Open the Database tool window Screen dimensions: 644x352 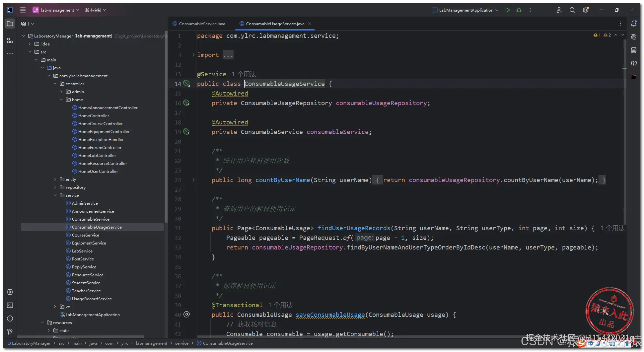[x=634, y=50]
